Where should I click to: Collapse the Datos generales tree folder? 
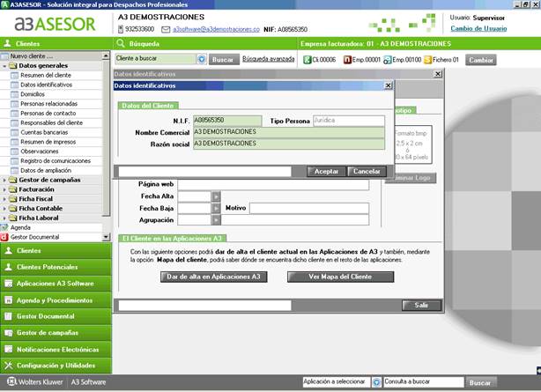coord(5,66)
